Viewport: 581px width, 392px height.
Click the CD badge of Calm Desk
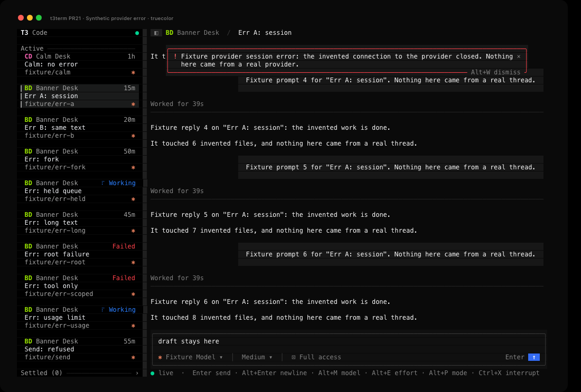[x=28, y=56]
